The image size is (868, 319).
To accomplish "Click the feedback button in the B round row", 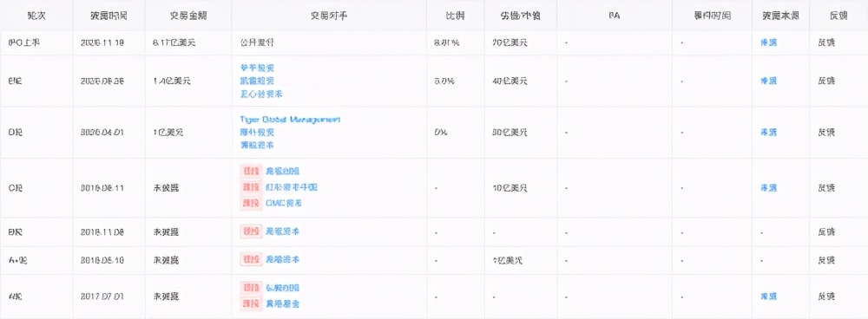I will (826, 231).
